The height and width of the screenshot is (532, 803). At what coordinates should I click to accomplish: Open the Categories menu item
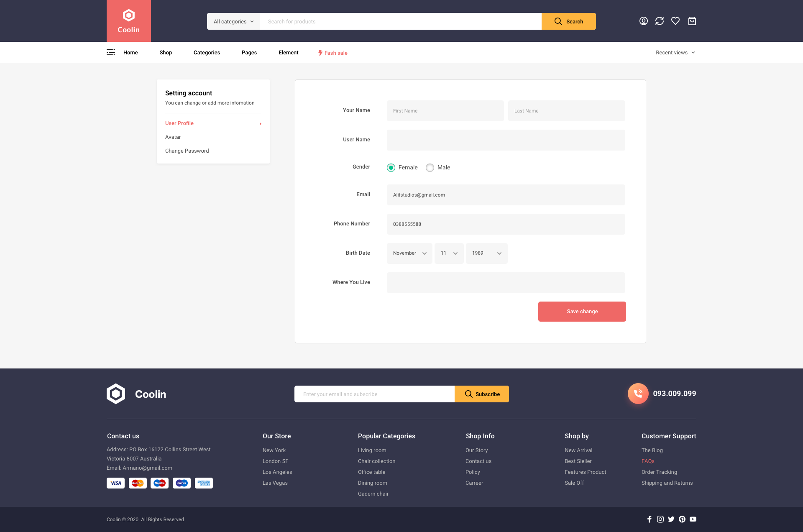point(207,53)
